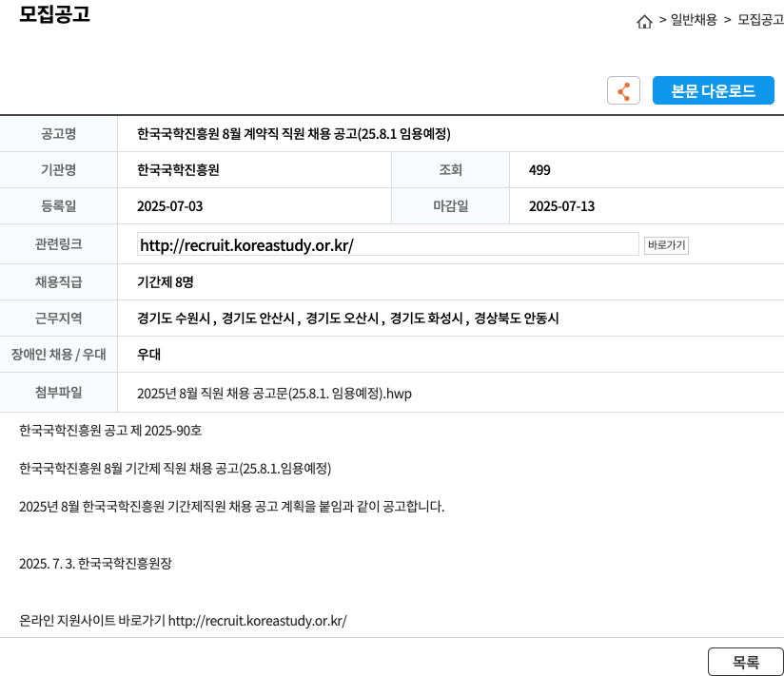Click the home icon in breadcrumb
The width and height of the screenshot is (784, 676).
click(644, 21)
